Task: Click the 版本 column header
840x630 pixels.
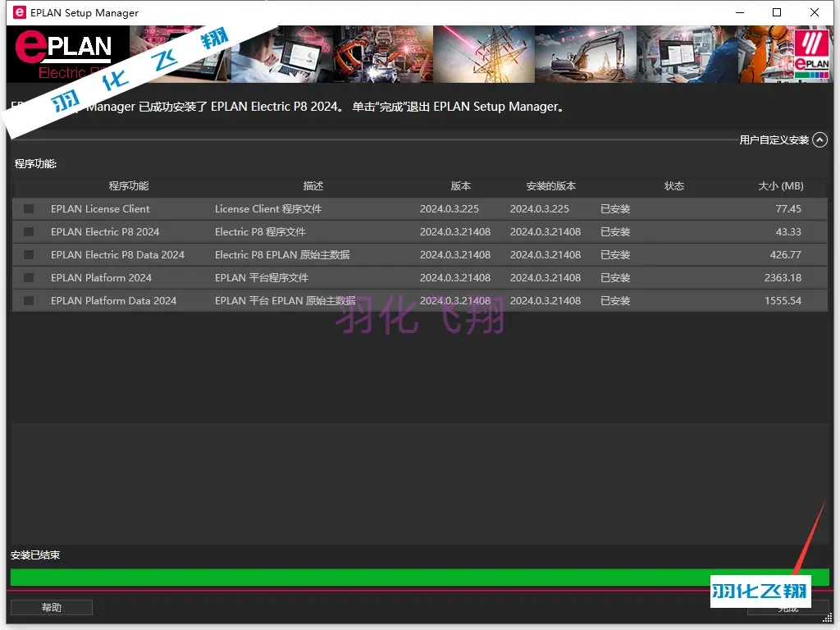Action: (461, 186)
